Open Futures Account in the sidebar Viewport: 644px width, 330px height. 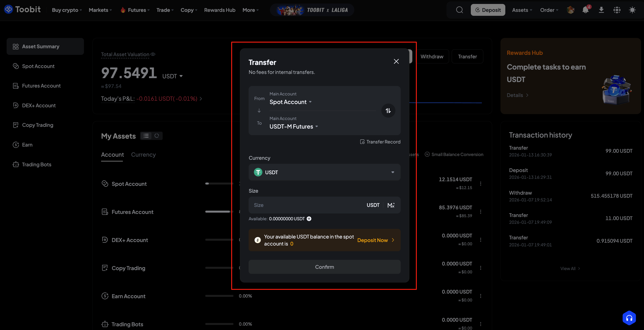click(41, 86)
